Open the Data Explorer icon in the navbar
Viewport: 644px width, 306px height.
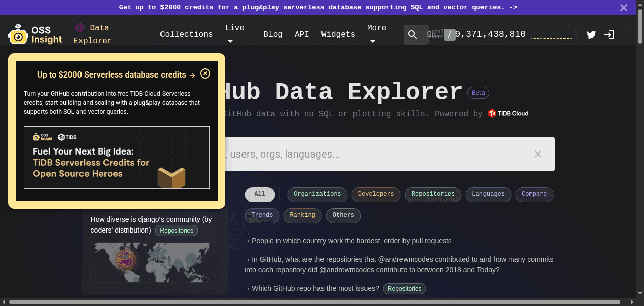pos(79,27)
